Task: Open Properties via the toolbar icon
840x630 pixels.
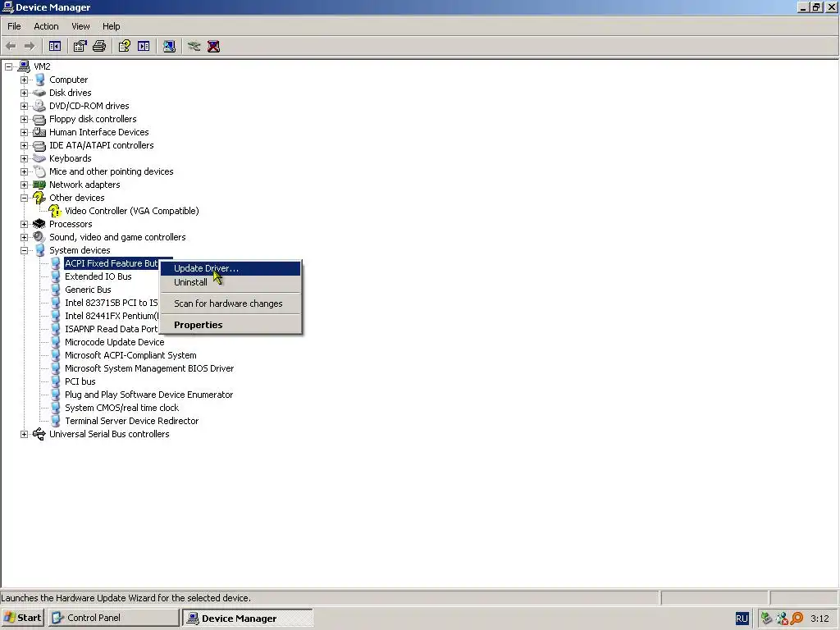Action: [x=80, y=47]
